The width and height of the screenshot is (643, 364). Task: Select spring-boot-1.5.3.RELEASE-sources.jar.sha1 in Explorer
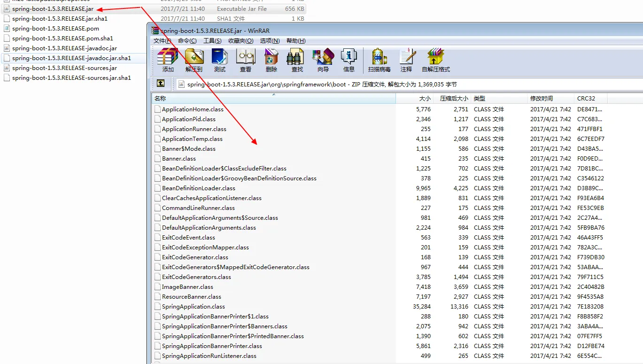71,78
